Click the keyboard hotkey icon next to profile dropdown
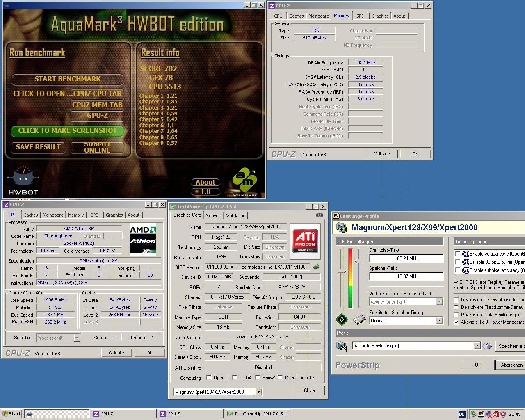Screen dimensions: 525x420 [x=487, y=346]
